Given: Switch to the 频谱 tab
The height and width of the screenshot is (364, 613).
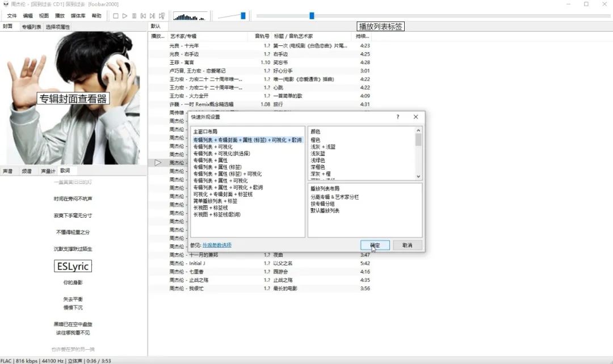Looking at the screenshot, I should coord(27,171).
